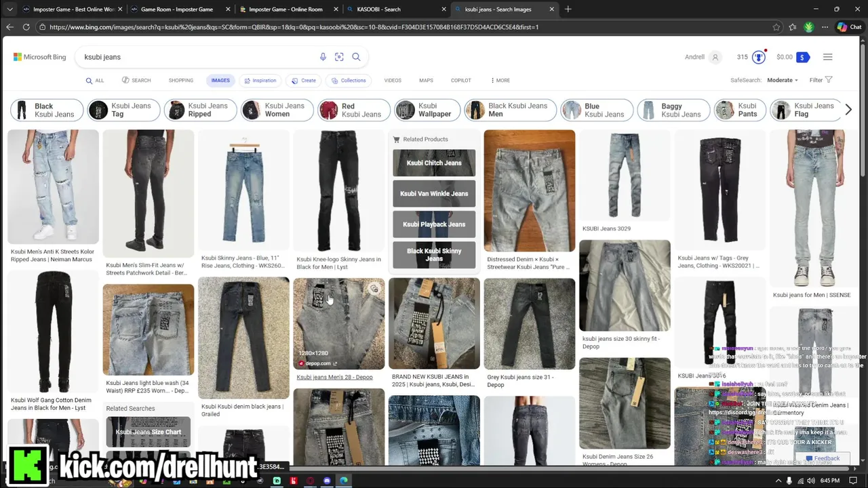868x488 pixels.
Task: Open the Inspiration images option
Action: click(x=260, y=80)
